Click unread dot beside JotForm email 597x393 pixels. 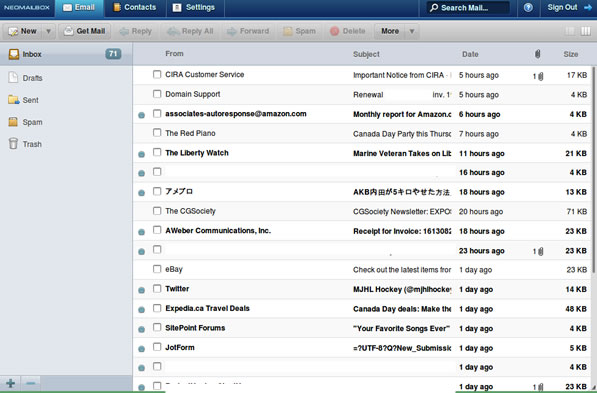click(x=141, y=348)
